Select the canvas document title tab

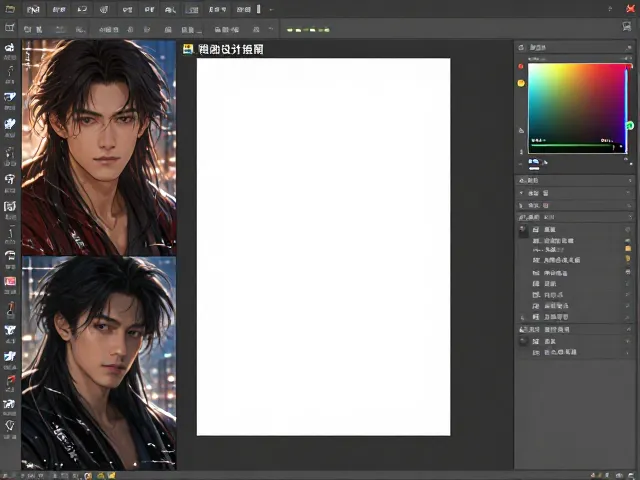pyautogui.click(x=231, y=49)
